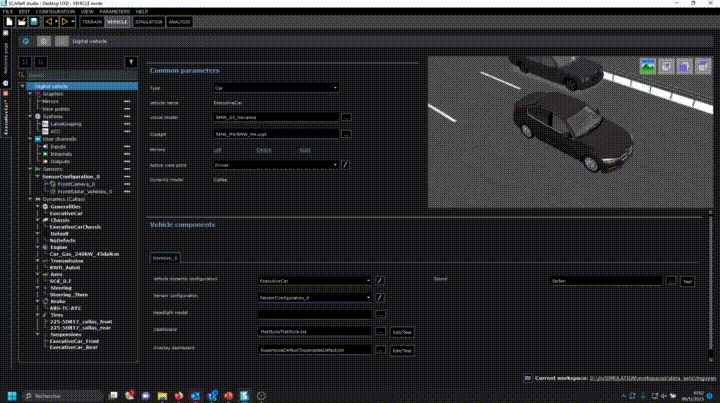This screenshot has height=403, width=720.
Task: Switch to ANALYSIS mode
Action: point(179,22)
